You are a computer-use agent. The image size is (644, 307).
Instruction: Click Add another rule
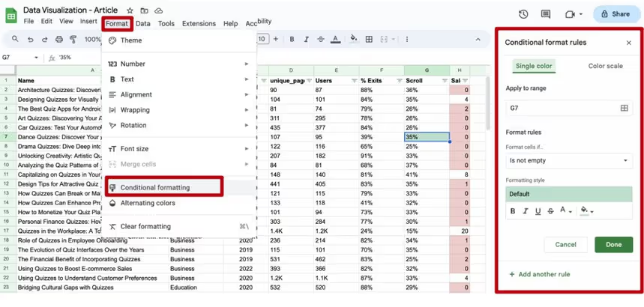539,274
